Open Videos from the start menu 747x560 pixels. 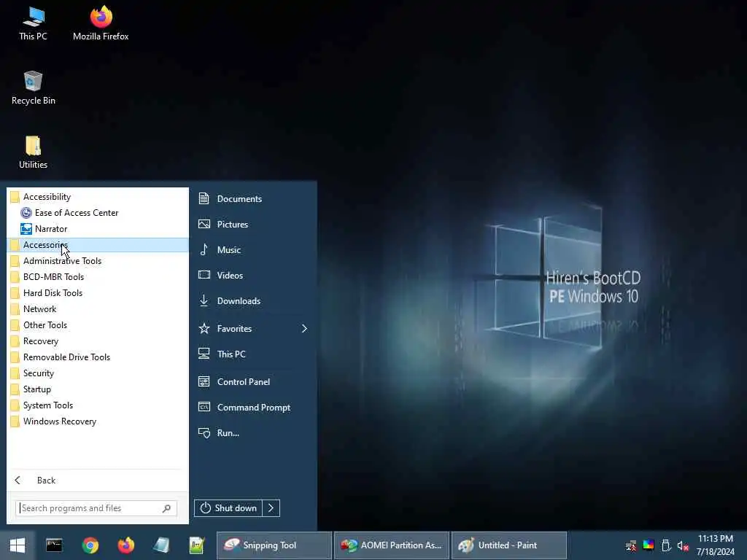pyautogui.click(x=253, y=275)
